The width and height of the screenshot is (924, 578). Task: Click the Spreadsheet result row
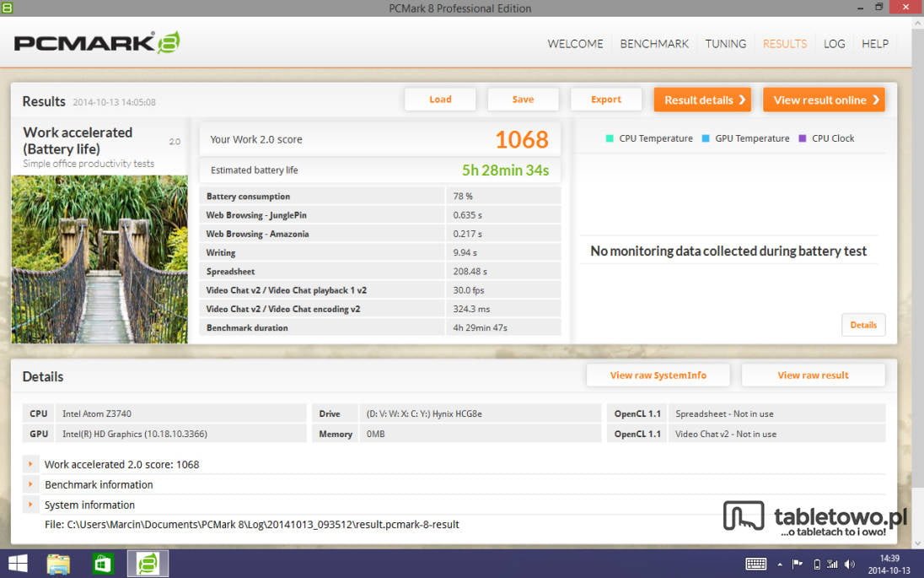(380, 272)
